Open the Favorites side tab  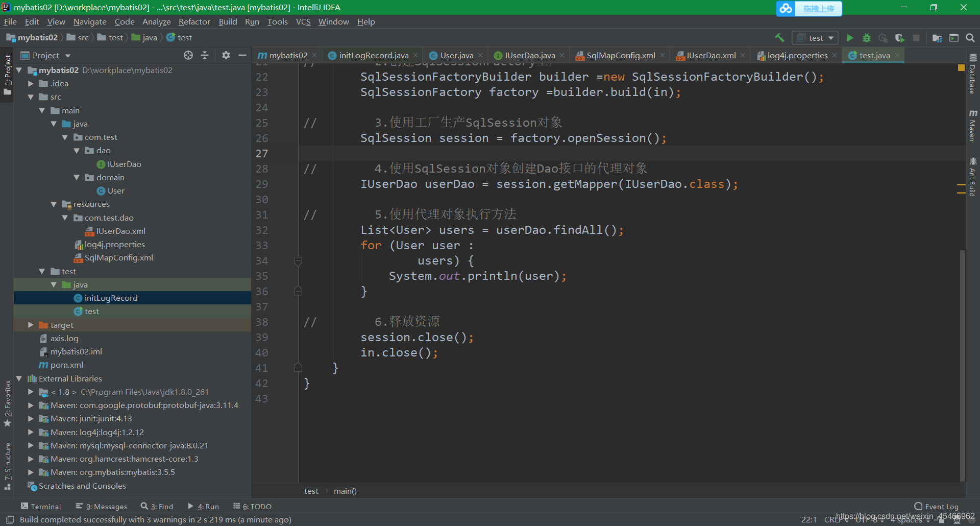pos(7,403)
